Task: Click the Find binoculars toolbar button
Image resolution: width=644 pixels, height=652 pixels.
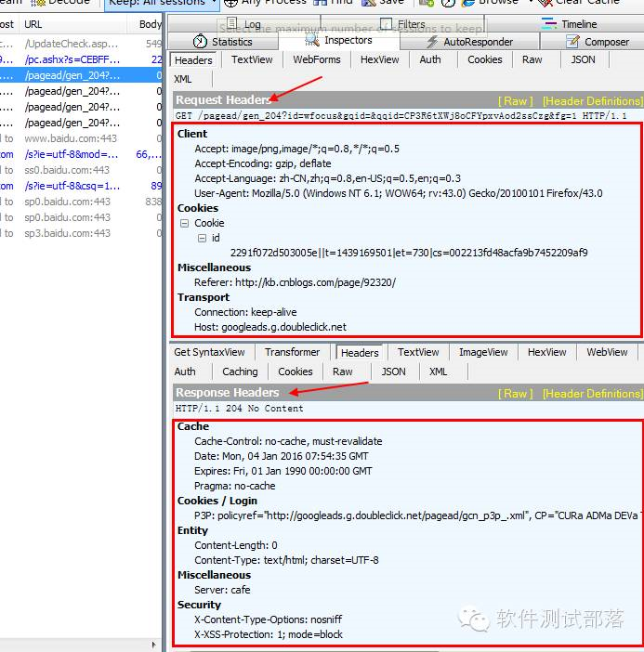Action: point(333,3)
